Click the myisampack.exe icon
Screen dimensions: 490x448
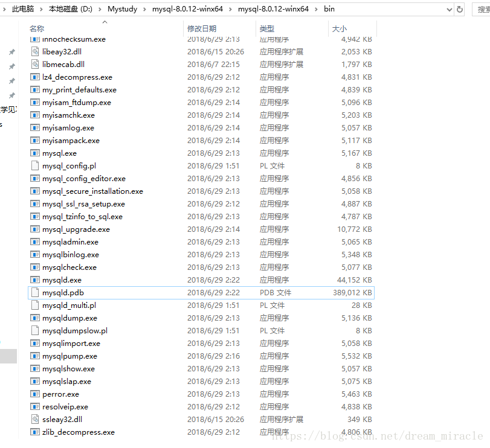35,141
